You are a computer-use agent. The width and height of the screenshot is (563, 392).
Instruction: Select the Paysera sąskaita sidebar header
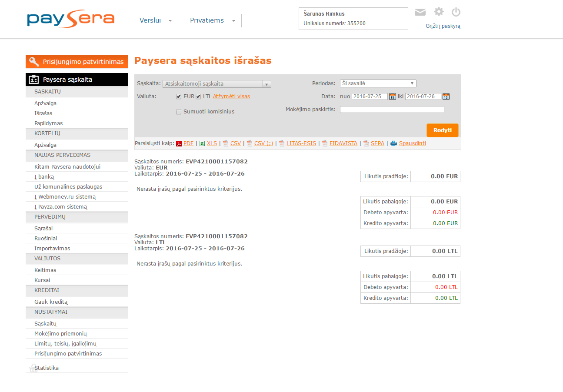pos(77,80)
